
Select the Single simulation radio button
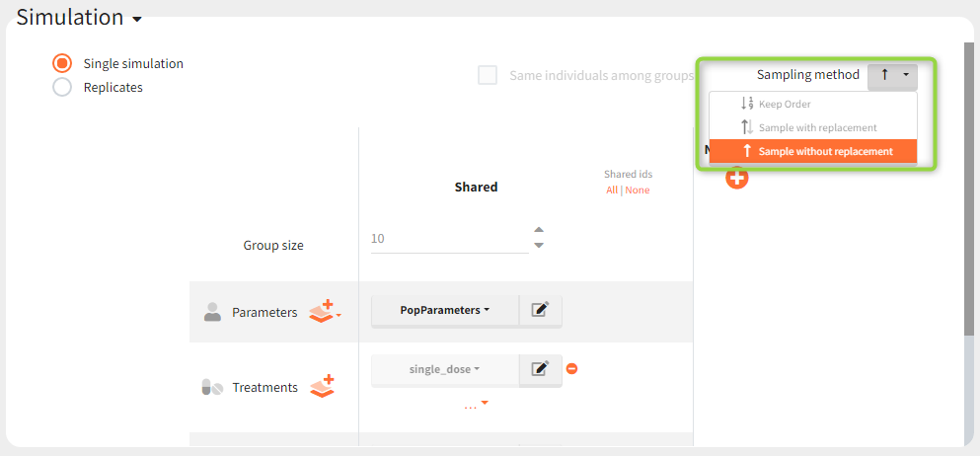click(62, 63)
